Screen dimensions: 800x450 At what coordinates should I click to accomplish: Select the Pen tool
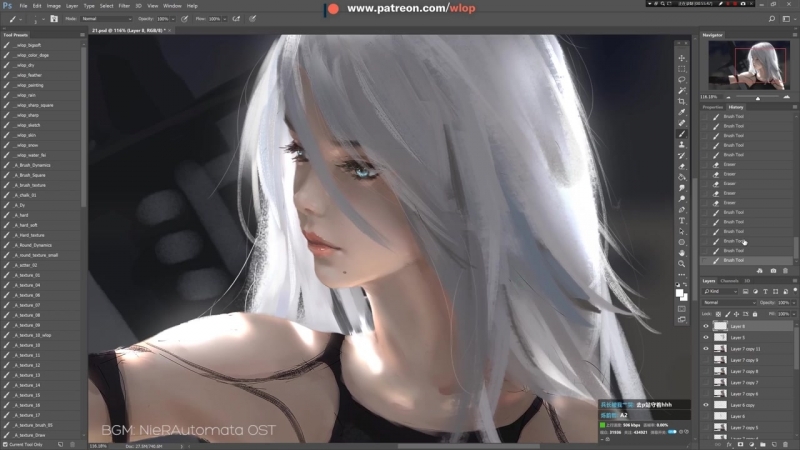(x=682, y=210)
